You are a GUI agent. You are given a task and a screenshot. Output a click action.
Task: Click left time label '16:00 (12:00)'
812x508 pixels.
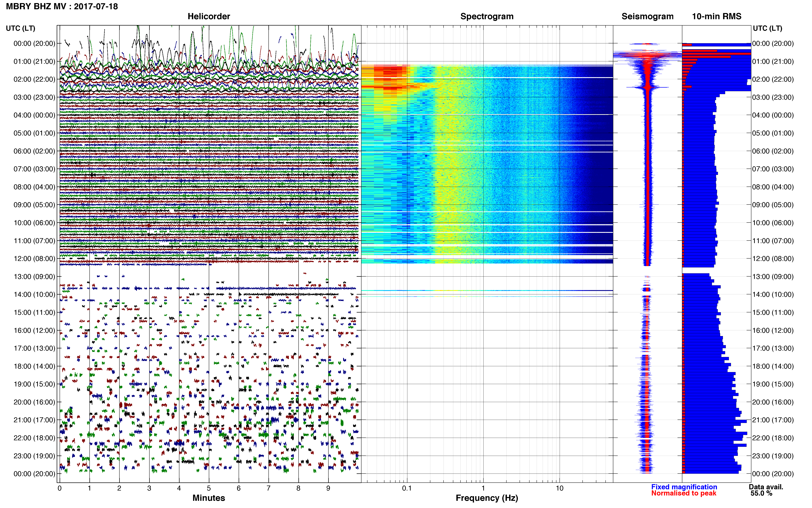[x=34, y=330]
